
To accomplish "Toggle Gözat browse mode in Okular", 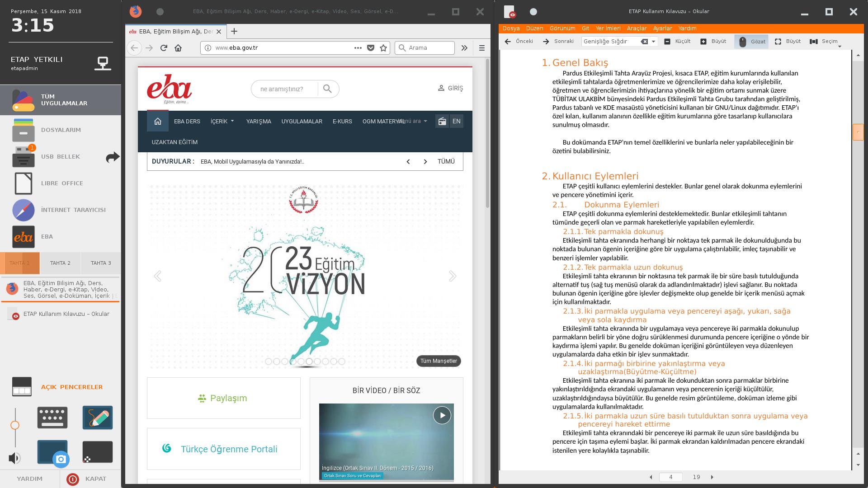I will click(751, 41).
